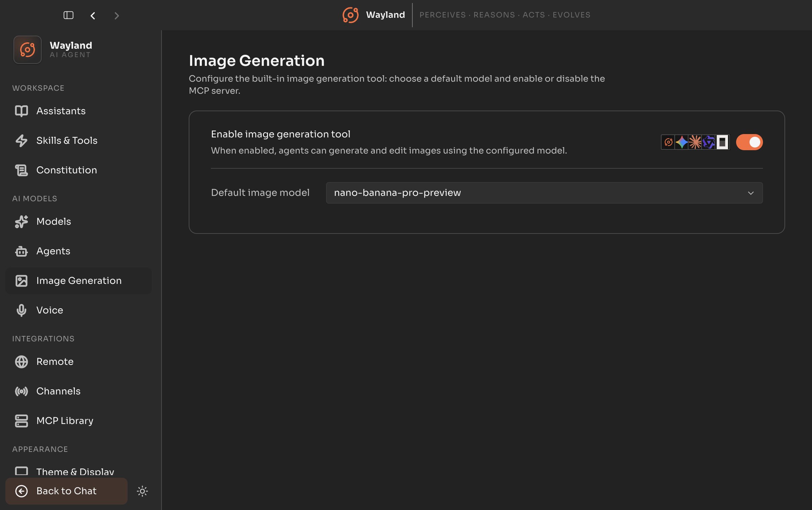Open the Default image model dropdown

tap(544, 193)
